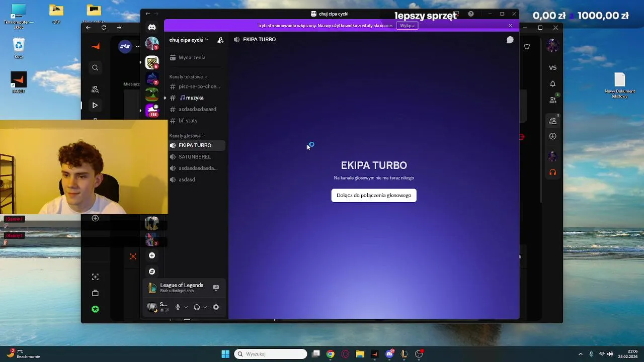Open the user avatar in Discord panel
This screenshot has height=362, width=644.
[x=151, y=307]
